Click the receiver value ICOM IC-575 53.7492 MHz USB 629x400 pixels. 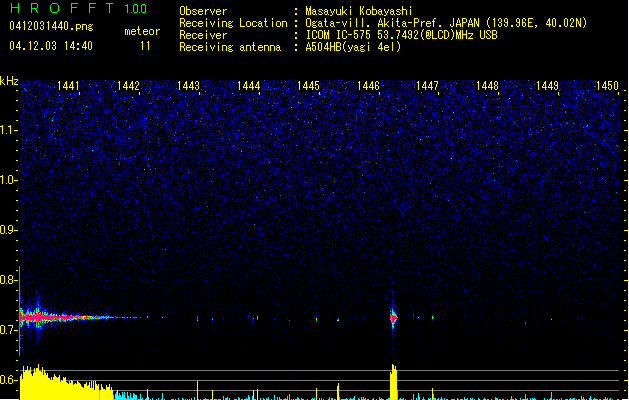pos(401,35)
